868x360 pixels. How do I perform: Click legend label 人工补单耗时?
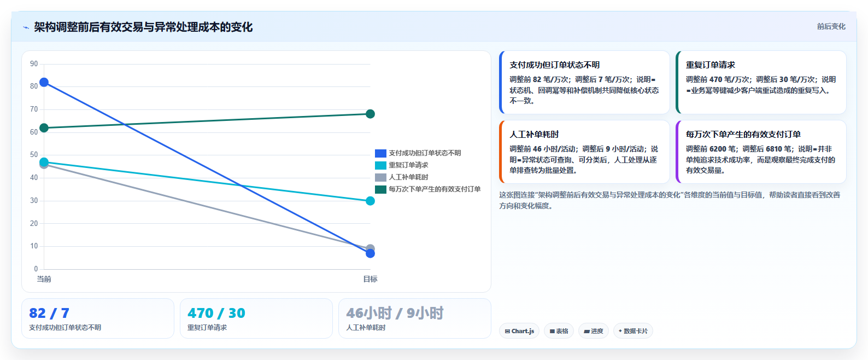click(408, 177)
